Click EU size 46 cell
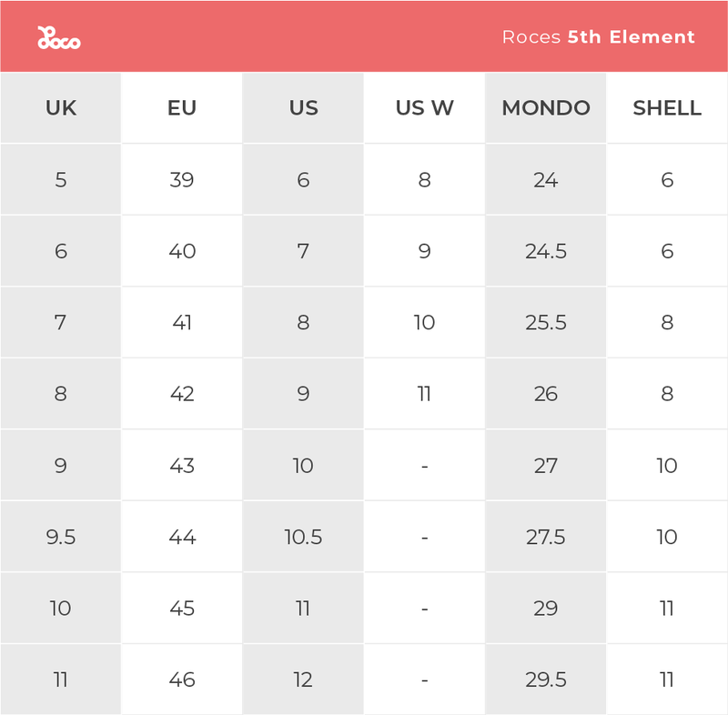This screenshot has width=728, height=715. coord(182,680)
